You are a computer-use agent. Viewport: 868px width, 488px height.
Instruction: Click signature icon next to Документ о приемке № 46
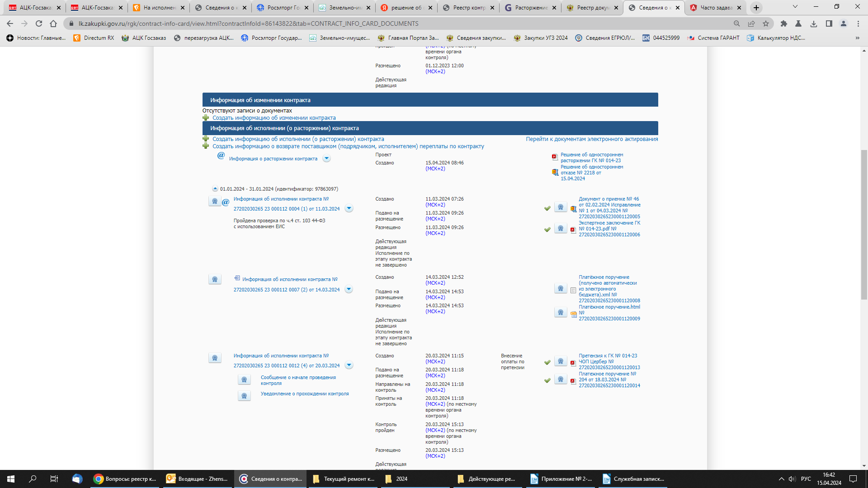pos(561,207)
